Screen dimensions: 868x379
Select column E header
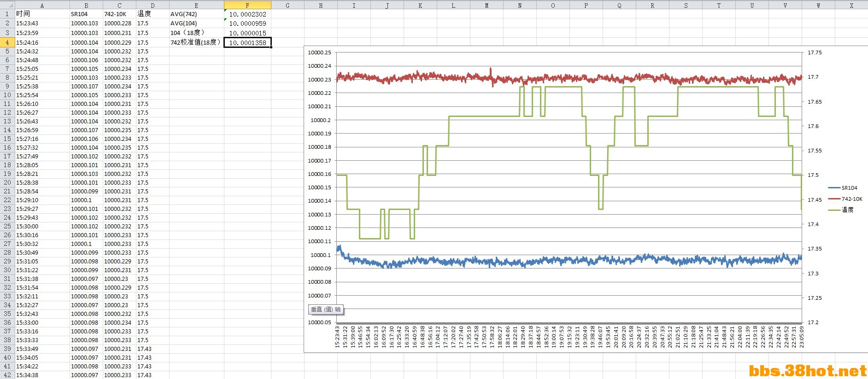(196, 6)
